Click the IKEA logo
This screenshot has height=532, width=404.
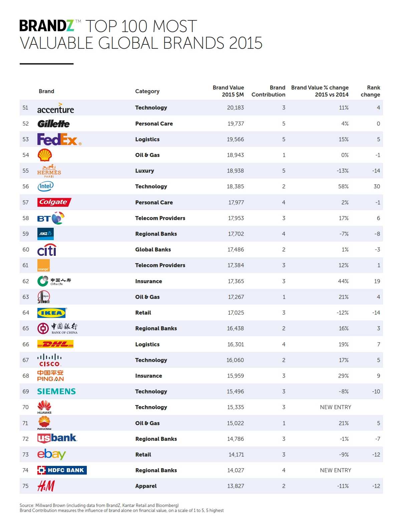51,313
